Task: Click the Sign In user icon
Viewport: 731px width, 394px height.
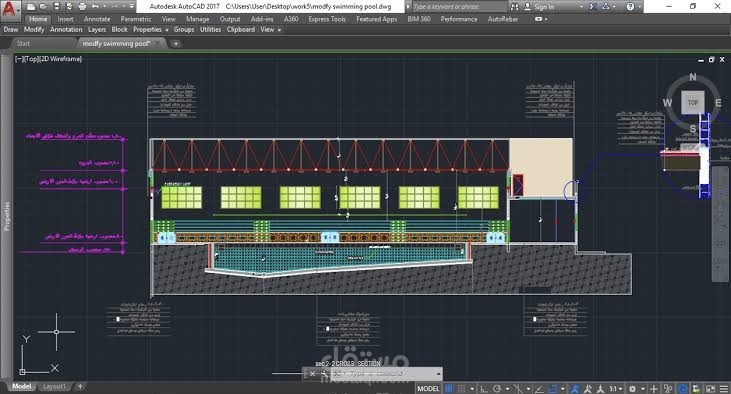Action: pyautogui.click(x=527, y=7)
